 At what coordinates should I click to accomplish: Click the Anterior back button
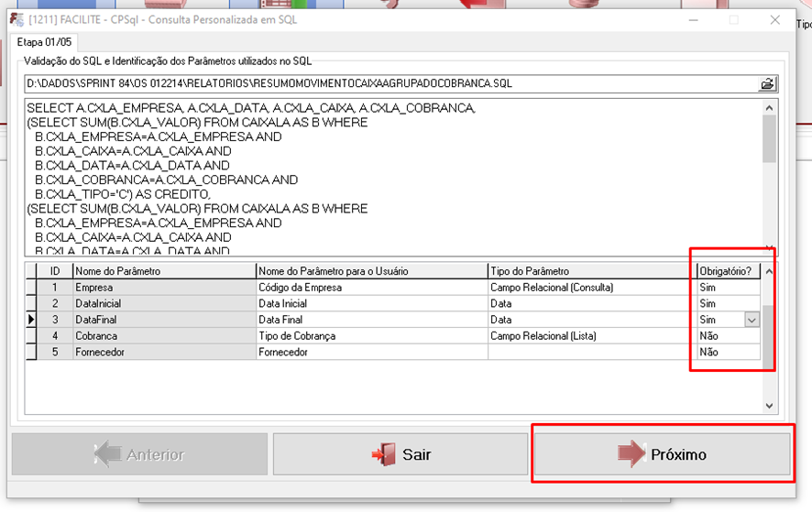click(139, 454)
